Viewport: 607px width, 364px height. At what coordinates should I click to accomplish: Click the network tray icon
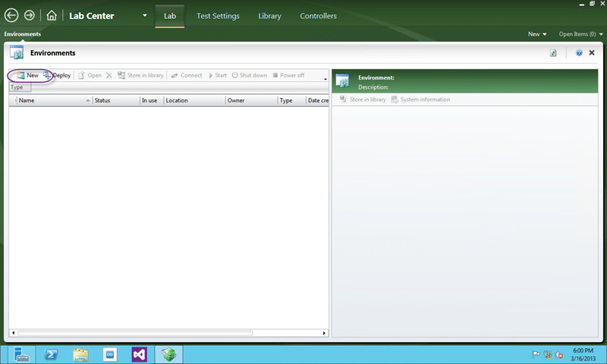547,354
